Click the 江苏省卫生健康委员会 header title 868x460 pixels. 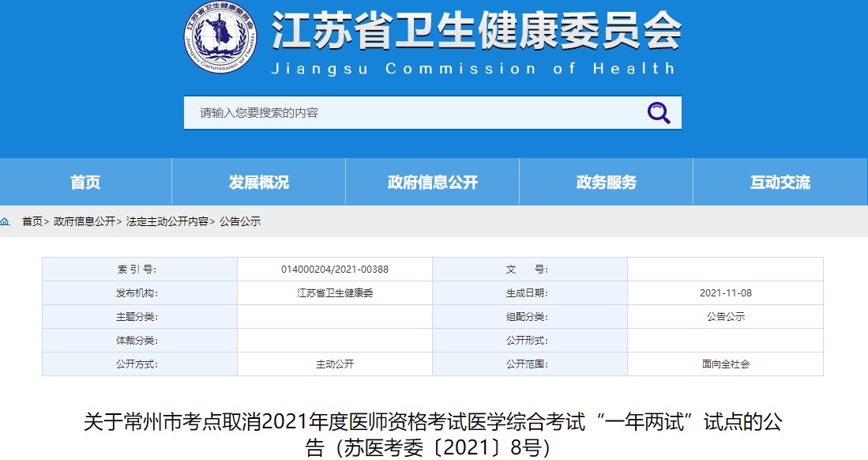(475, 32)
